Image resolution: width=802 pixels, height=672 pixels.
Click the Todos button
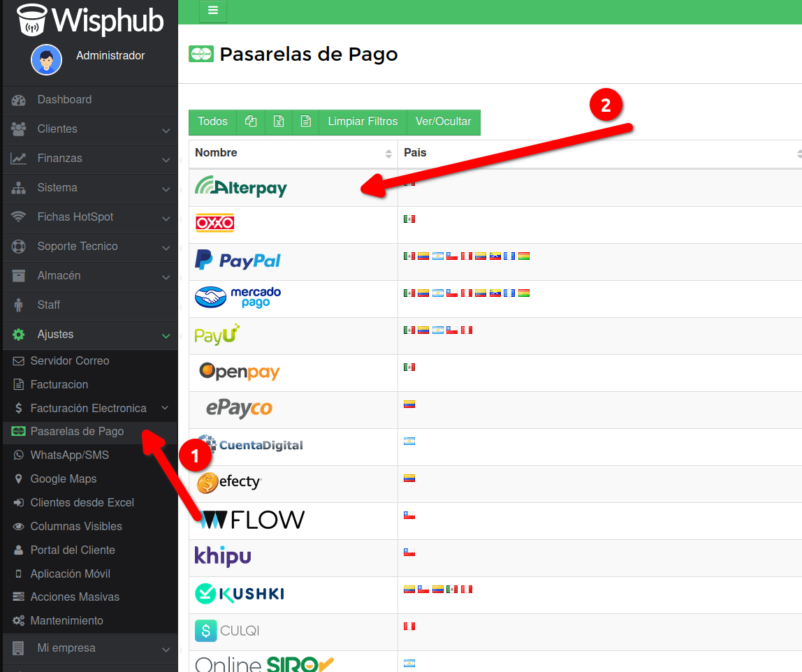pos(212,122)
